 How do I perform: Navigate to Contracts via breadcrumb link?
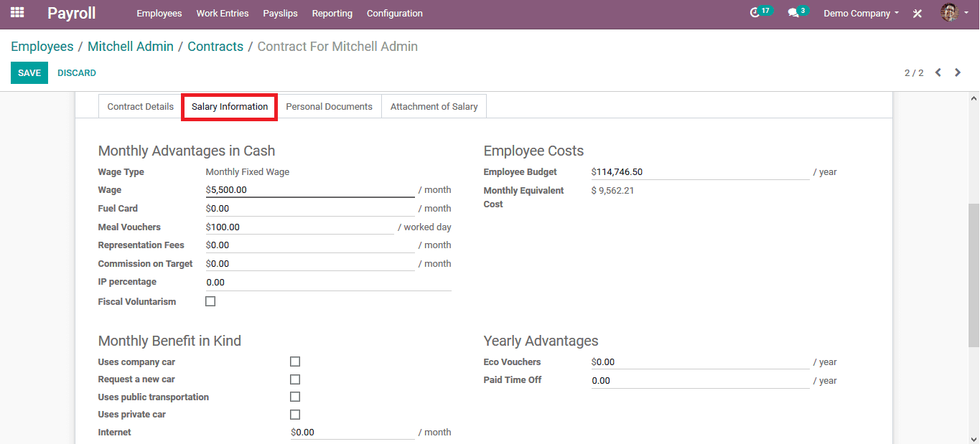(215, 46)
